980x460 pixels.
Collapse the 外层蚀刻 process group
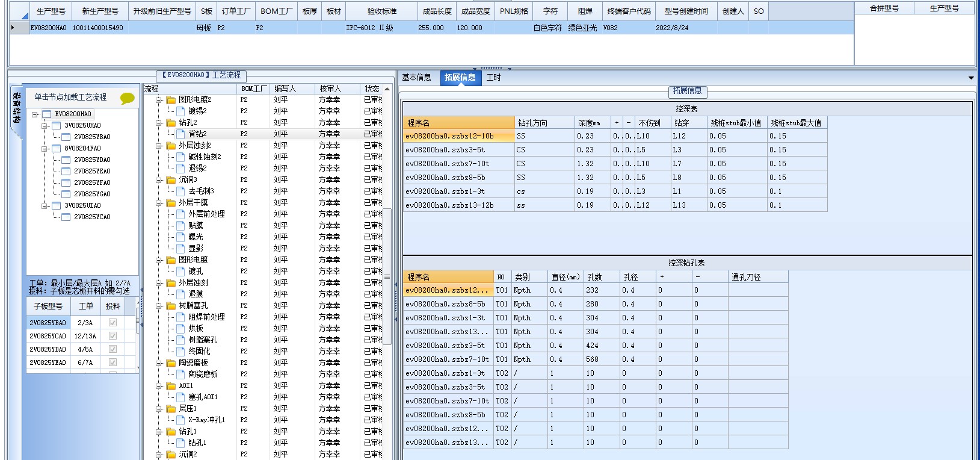click(x=160, y=283)
